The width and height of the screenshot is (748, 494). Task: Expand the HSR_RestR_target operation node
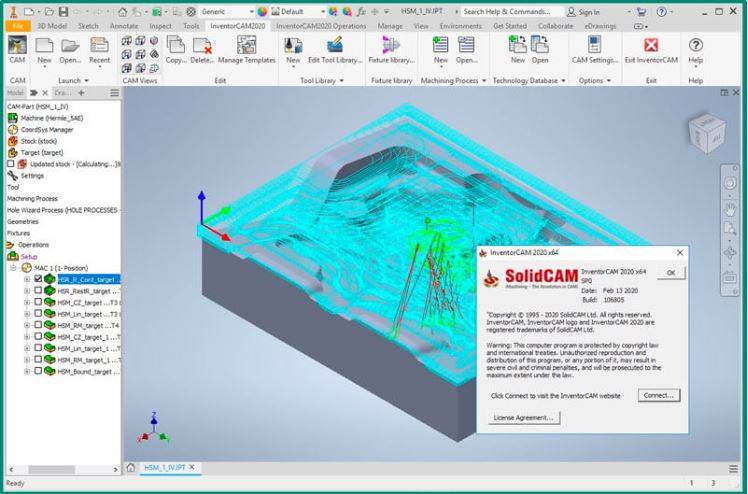point(27,291)
